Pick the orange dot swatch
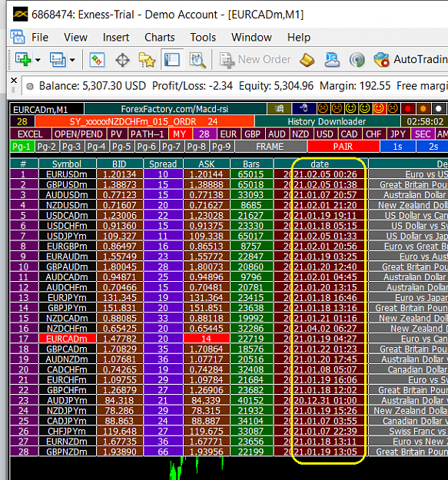The width and height of the screenshot is (448, 480). (x=423, y=109)
